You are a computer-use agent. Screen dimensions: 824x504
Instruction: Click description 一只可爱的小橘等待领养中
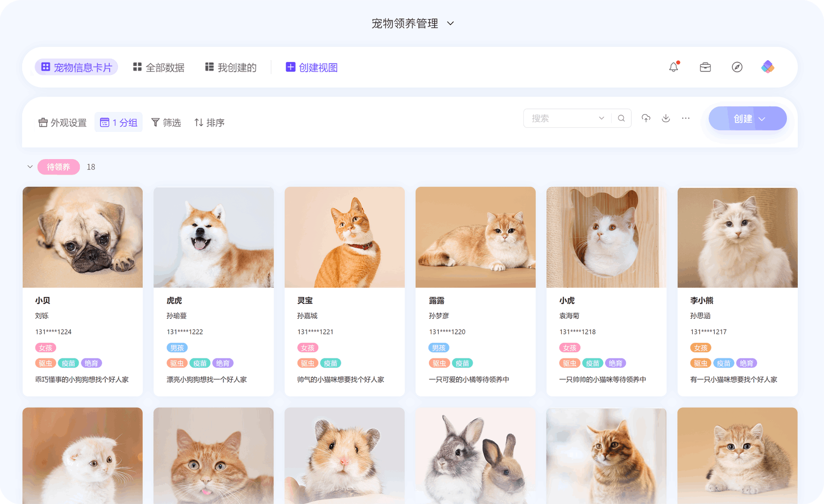(469, 379)
